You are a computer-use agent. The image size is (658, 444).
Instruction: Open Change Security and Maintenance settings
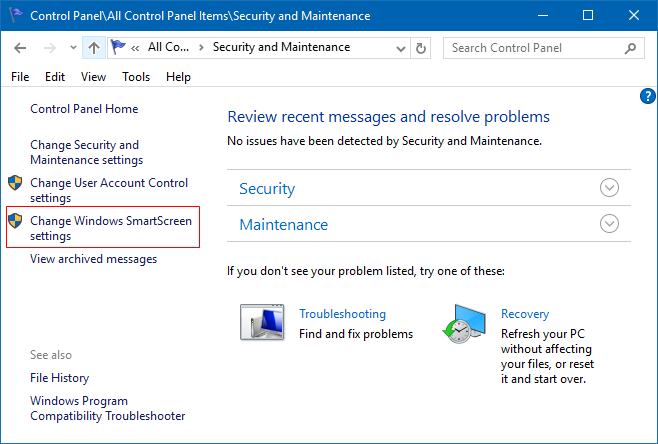pos(86,152)
